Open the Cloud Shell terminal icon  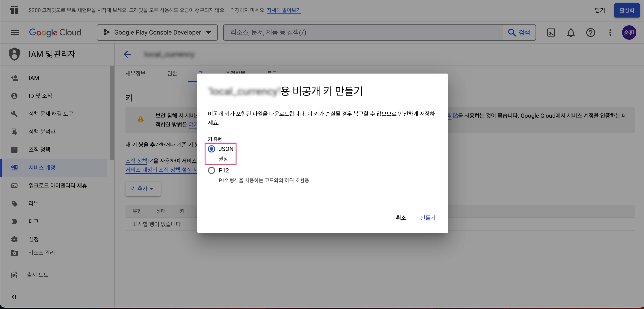pos(551,33)
